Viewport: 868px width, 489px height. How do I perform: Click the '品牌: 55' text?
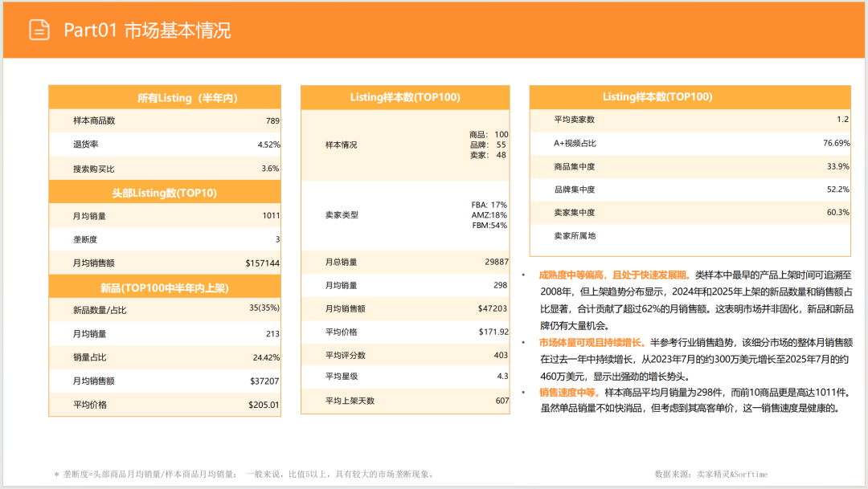(x=489, y=145)
